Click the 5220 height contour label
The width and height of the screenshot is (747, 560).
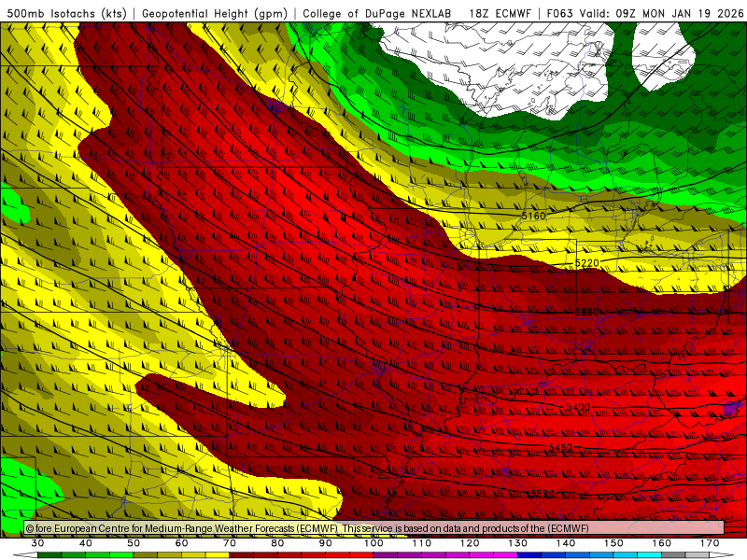587,263
